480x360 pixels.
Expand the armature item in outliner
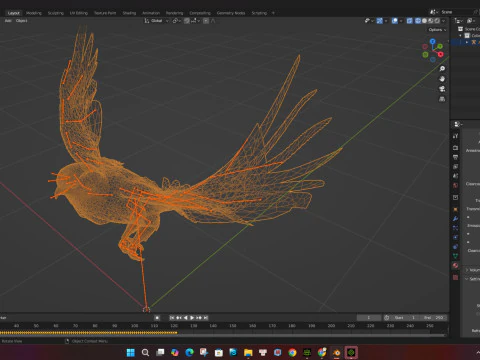click(x=467, y=42)
